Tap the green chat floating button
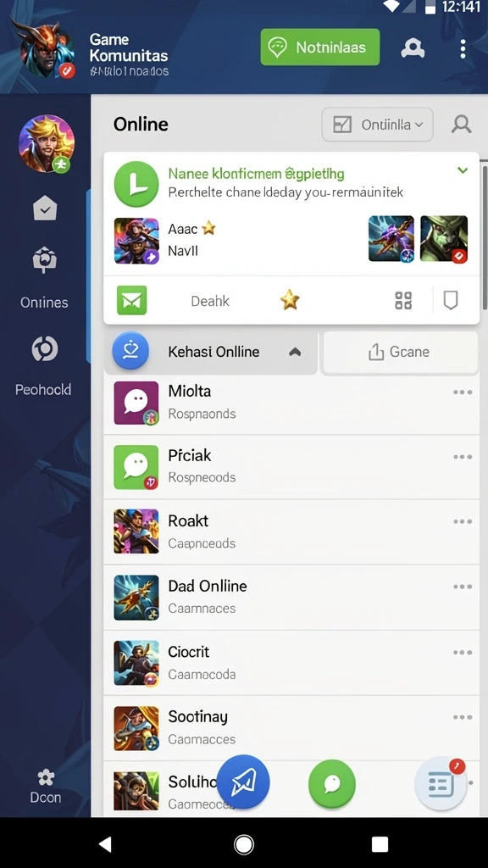488x868 pixels. point(332,784)
